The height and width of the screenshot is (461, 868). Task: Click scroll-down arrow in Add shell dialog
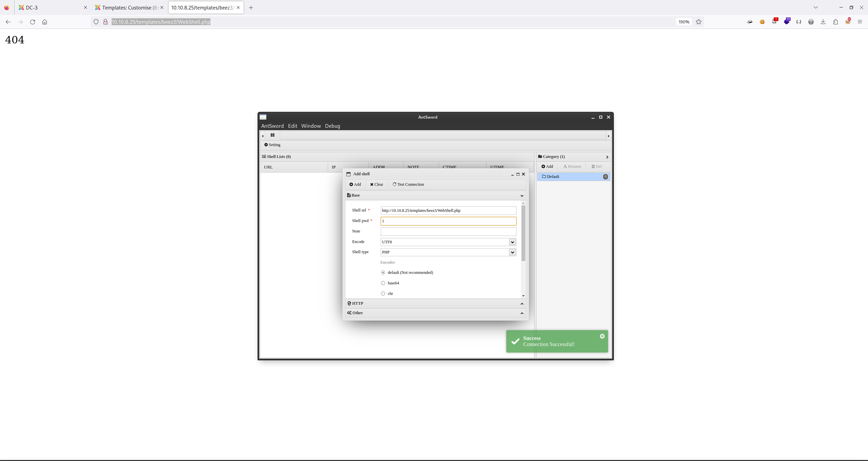523,296
